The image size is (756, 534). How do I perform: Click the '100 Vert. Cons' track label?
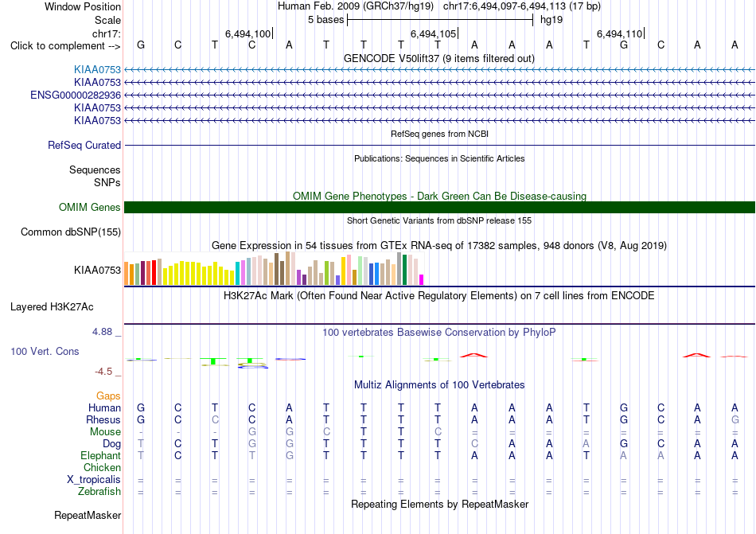(x=45, y=351)
